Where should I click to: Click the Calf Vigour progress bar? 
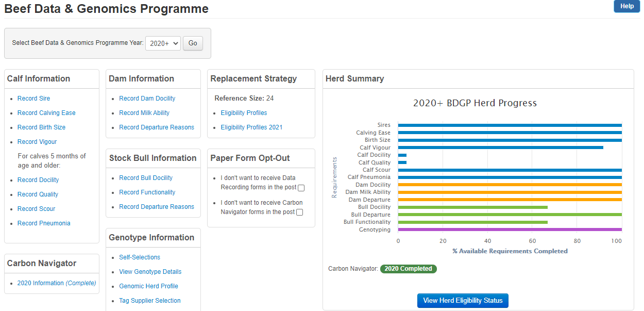(500, 148)
